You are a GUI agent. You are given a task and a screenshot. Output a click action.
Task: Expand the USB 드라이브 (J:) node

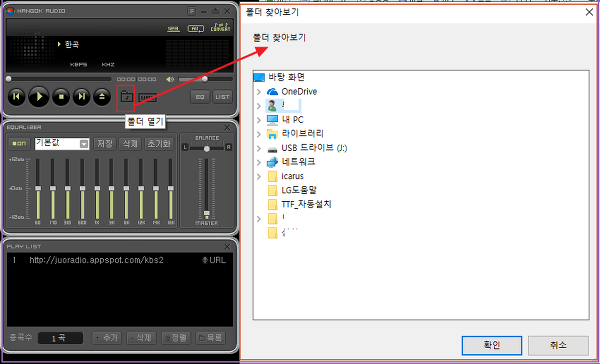(259, 148)
